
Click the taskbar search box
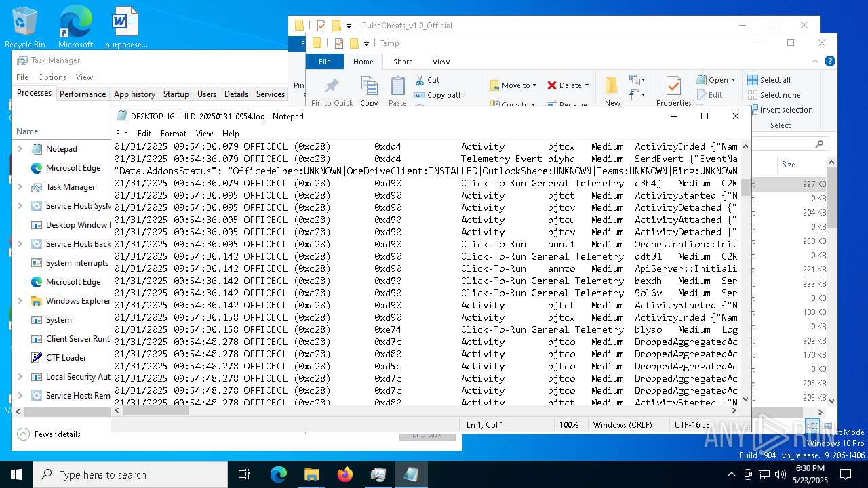[x=130, y=474]
